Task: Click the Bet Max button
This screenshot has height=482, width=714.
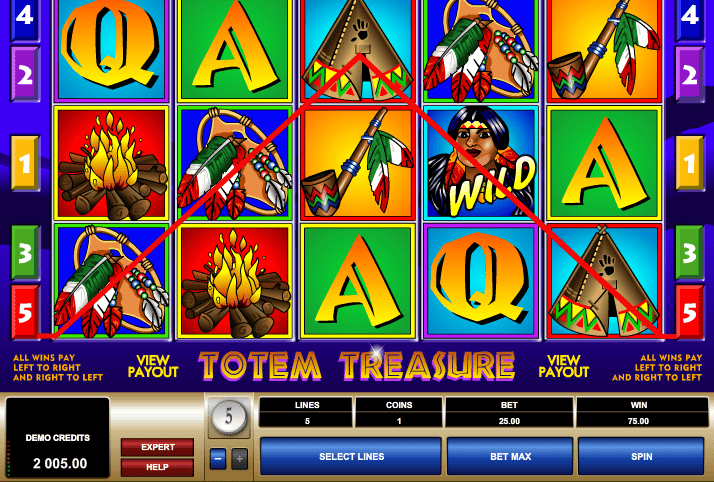Action: pos(510,457)
